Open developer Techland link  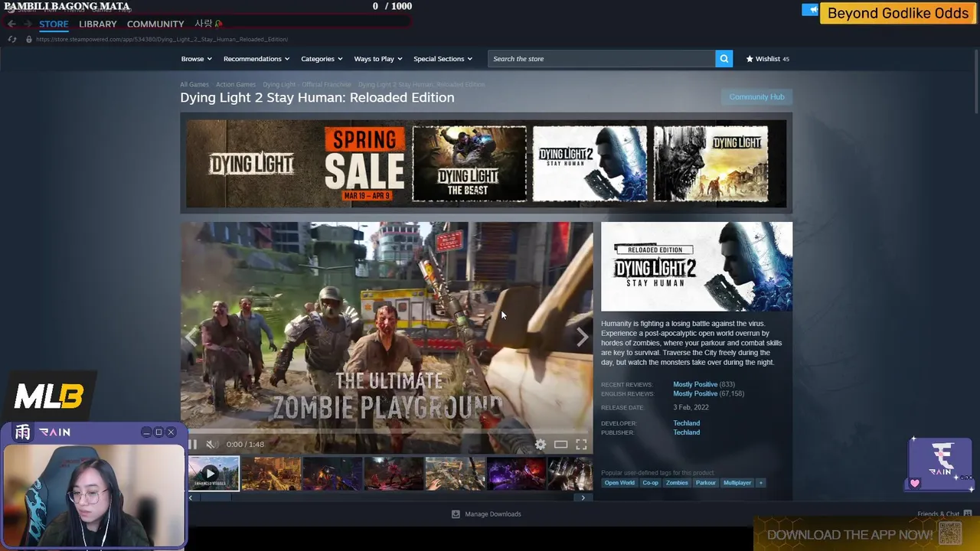point(686,423)
